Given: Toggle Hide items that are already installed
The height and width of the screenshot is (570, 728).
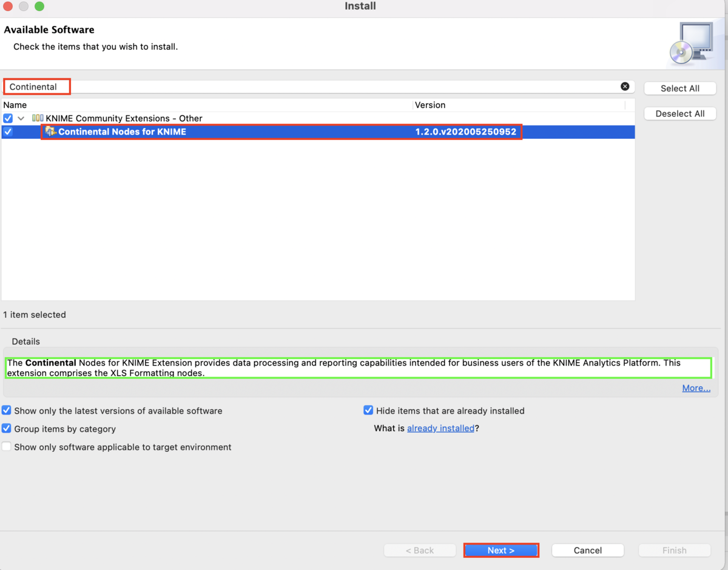Looking at the screenshot, I should tap(368, 411).
